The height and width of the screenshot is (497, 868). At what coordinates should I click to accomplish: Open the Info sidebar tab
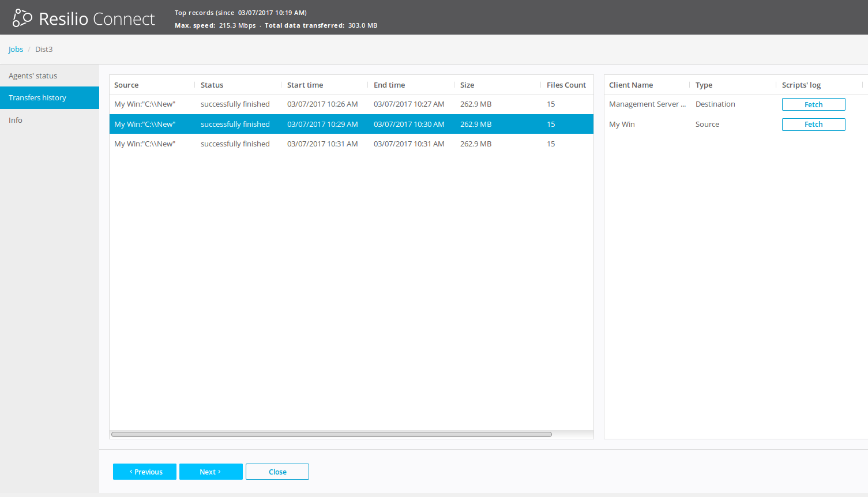click(x=16, y=121)
